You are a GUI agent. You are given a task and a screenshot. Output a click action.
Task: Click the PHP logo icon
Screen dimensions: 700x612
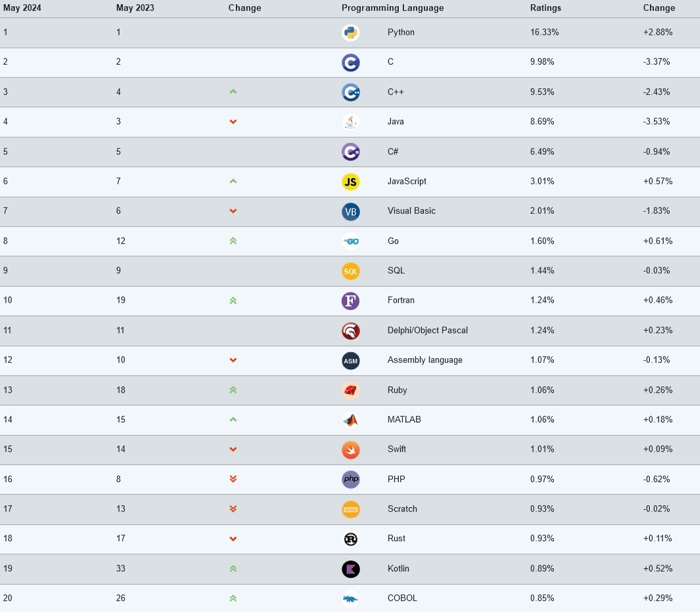[x=350, y=479]
